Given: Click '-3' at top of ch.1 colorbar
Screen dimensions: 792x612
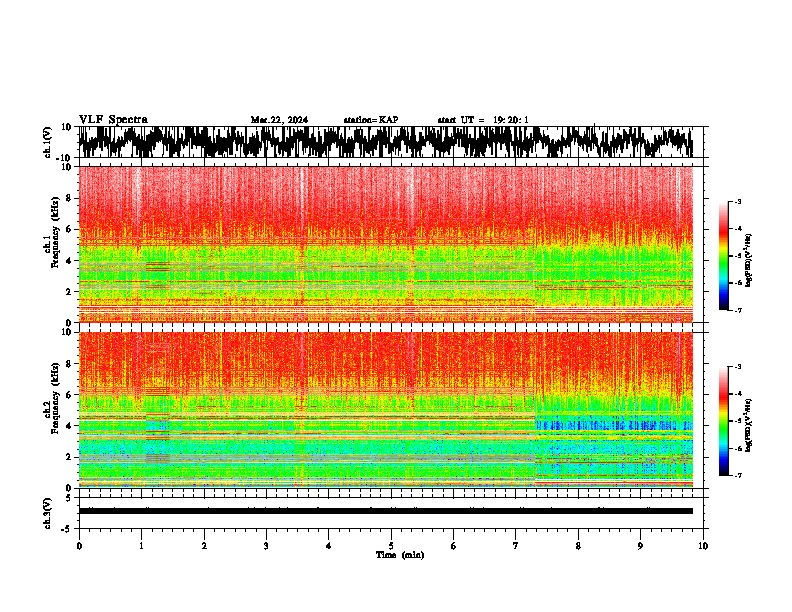Looking at the screenshot, I should pyautogui.click(x=738, y=202).
